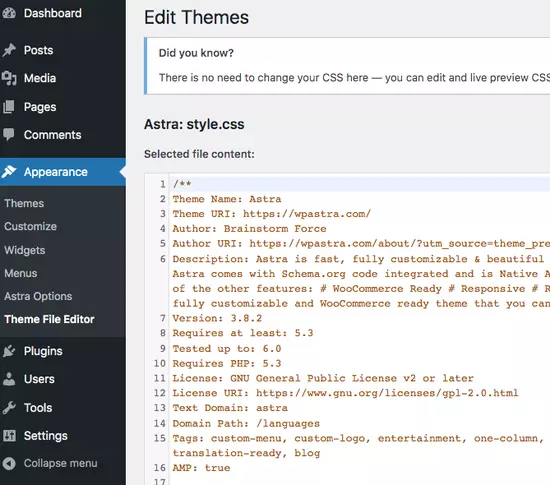550x485 pixels.
Task: Click the Users person icon
Action: click(x=9, y=379)
